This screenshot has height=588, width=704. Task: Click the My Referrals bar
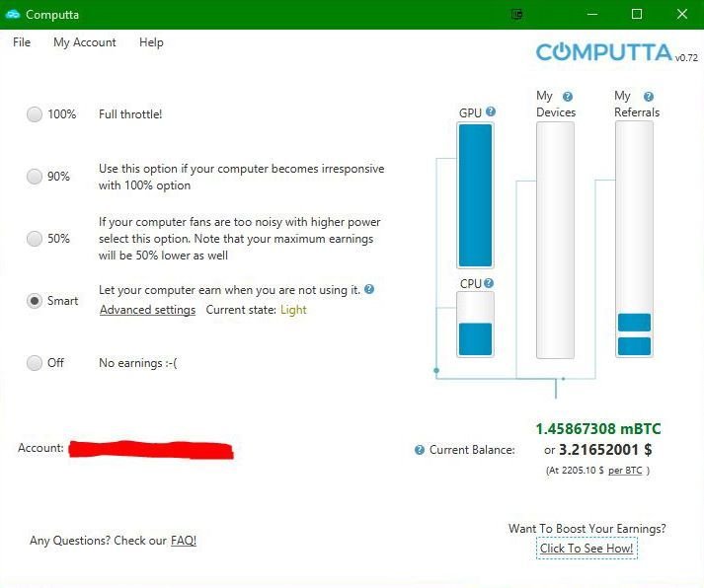point(635,239)
